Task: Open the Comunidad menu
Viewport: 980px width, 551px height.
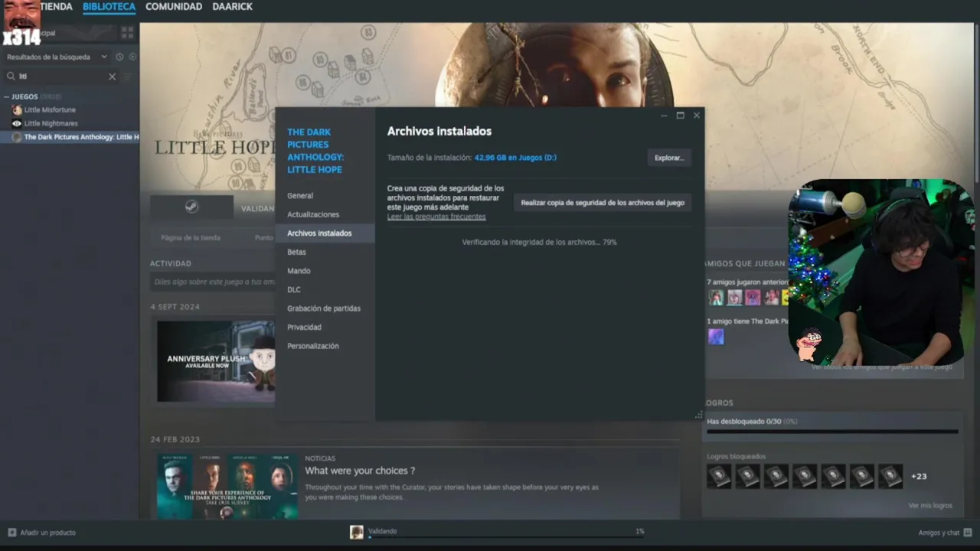Action: click(174, 7)
